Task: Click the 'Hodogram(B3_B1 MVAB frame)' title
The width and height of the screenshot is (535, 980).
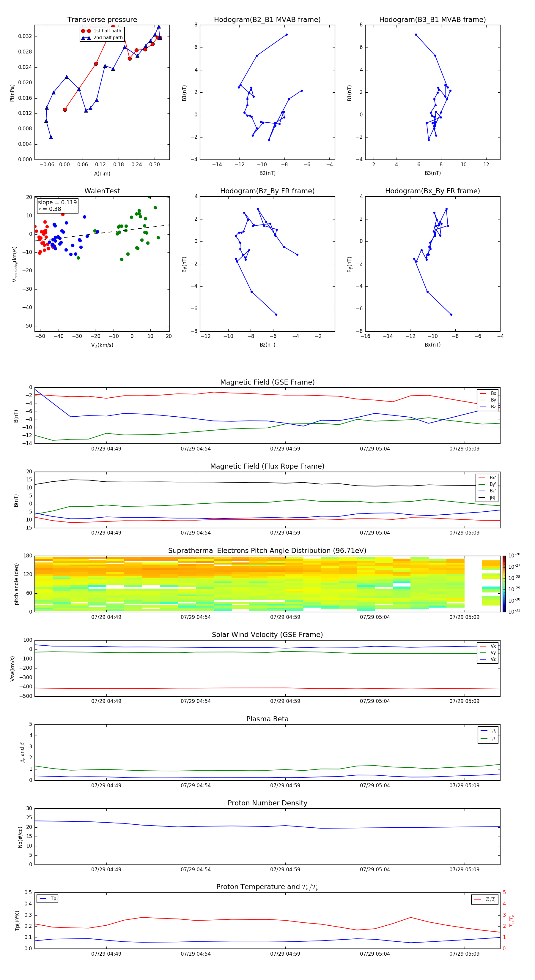Action: coord(432,20)
